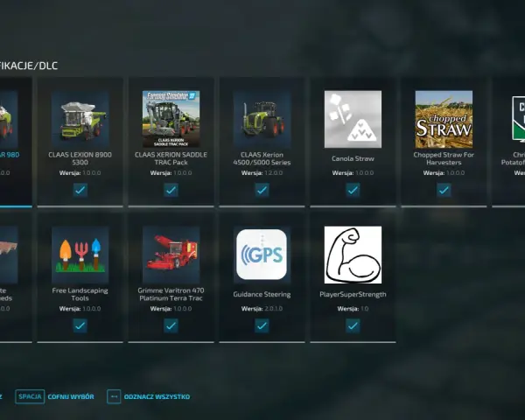Click the Wersja 1.0 text under PlayerSuperStrength
Viewport: 525px width, 420px height.
coord(353,309)
